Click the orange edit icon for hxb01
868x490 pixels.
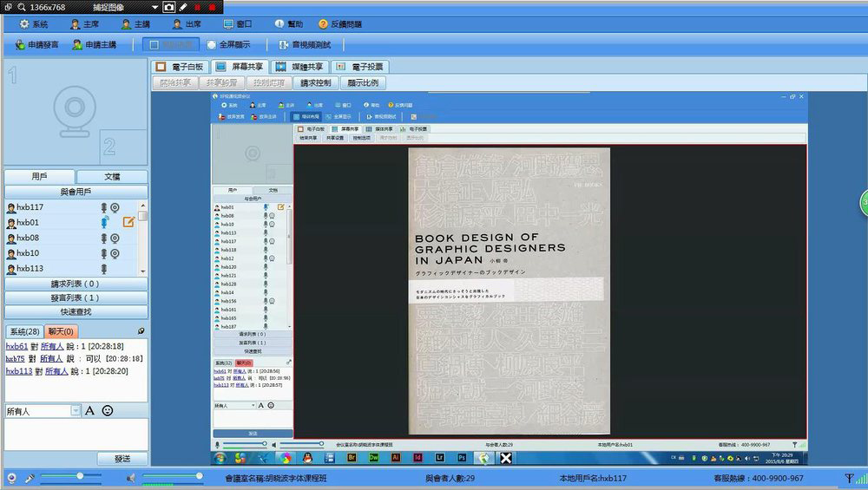[128, 222]
